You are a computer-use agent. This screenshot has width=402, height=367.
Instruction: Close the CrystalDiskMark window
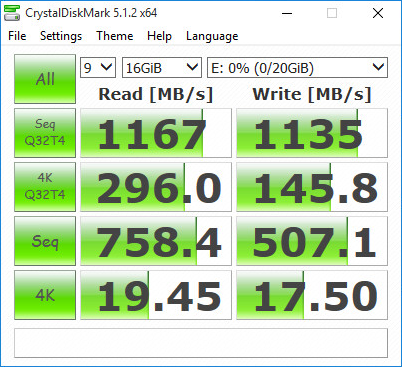click(378, 13)
